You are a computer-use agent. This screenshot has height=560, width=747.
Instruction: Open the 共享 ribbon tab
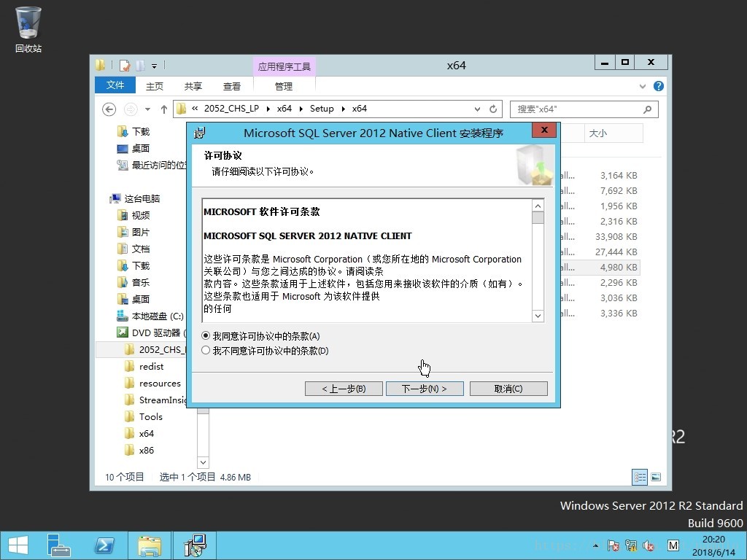(193, 86)
